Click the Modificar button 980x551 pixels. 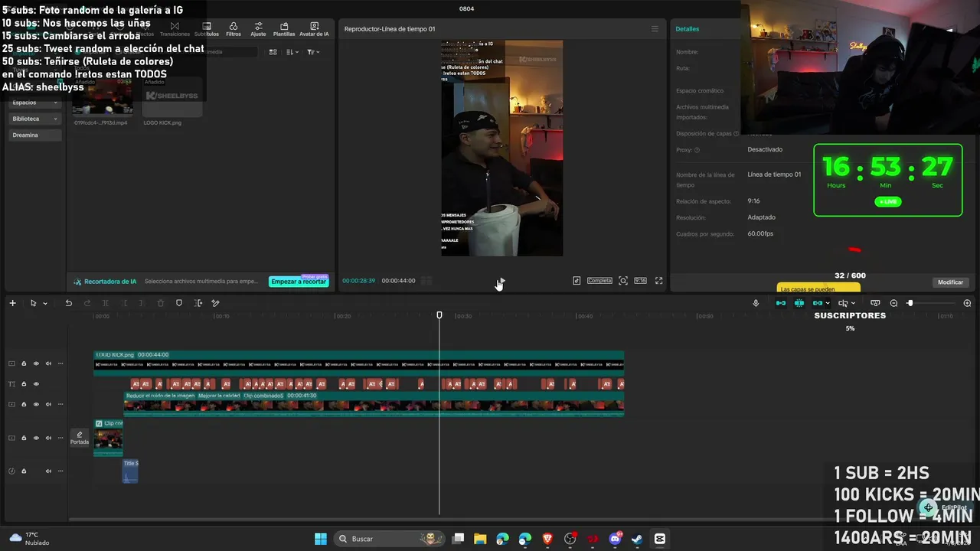click(x=950, y=282)
